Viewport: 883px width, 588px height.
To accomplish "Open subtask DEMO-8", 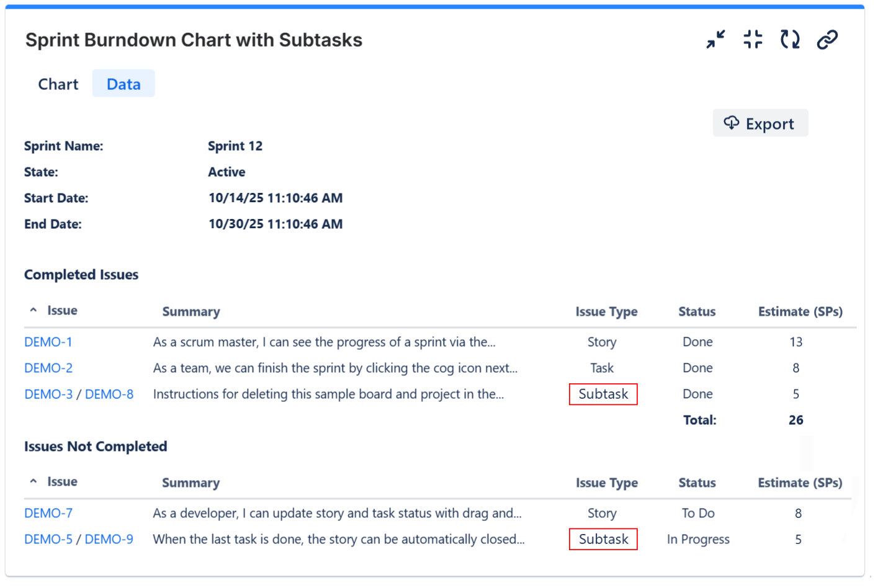I will point(109,394).
